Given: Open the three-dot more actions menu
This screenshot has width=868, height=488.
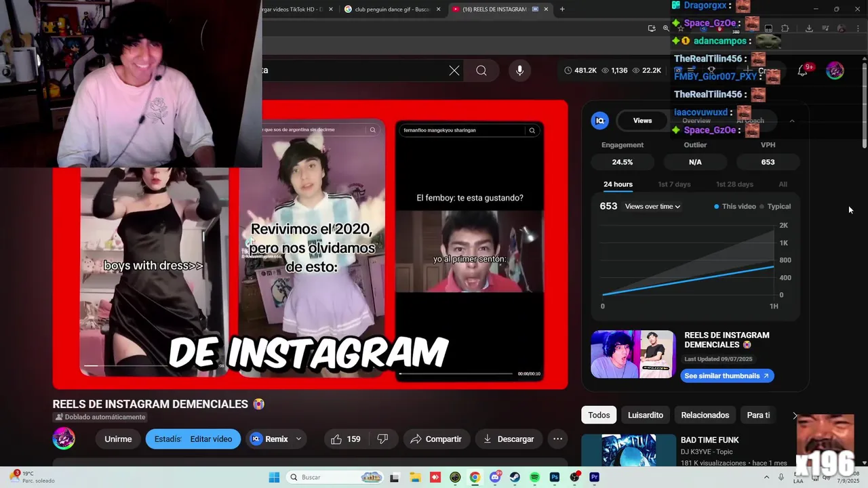Looking at the screenshot, I should pos(557,439).
